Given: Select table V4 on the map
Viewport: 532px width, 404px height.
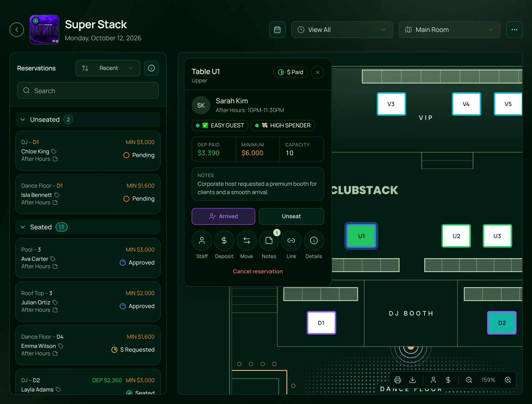Looking at the screenshot, I should 466,104.
